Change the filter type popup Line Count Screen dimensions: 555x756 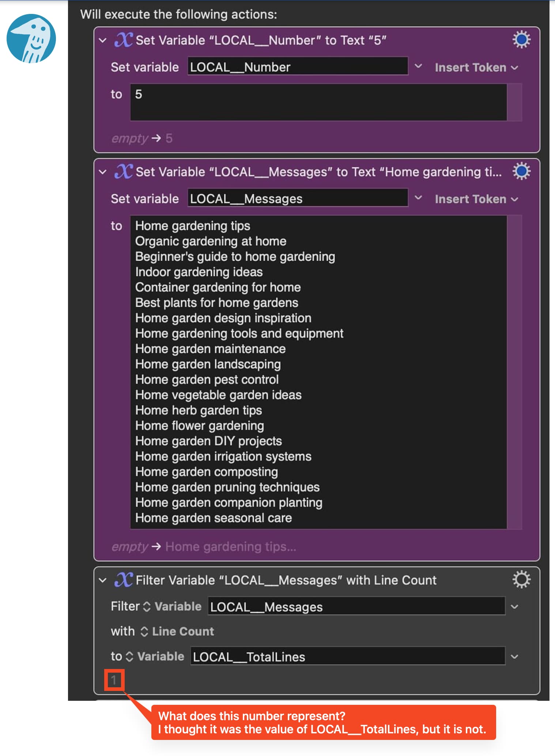177,631
